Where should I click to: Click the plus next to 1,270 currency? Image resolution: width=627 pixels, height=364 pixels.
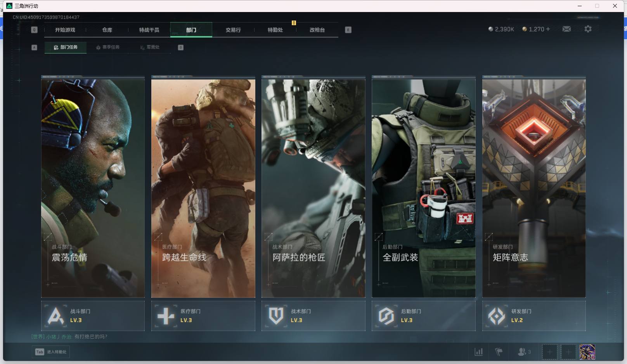click(548, 29)
